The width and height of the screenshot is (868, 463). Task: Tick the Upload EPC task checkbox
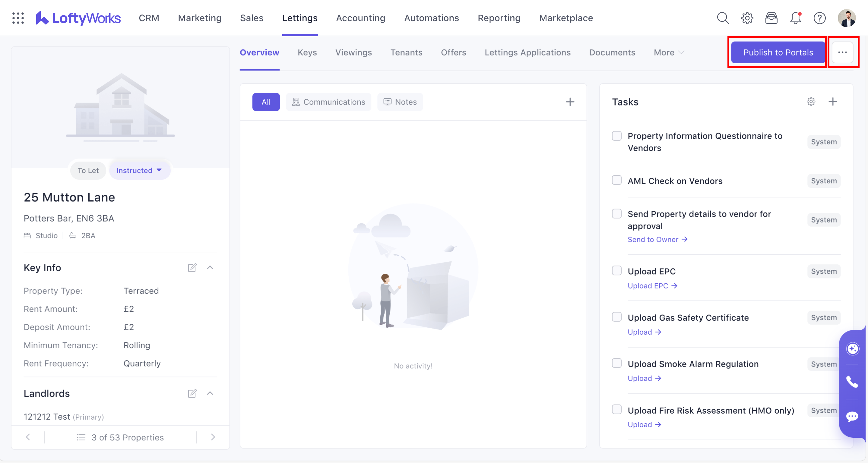617,271
